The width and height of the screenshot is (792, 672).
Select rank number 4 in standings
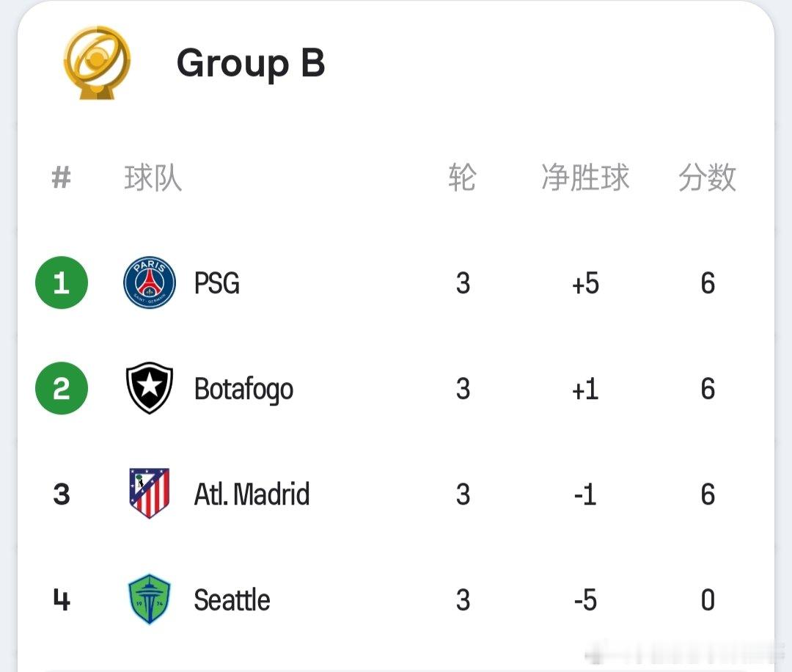[62, 600]
